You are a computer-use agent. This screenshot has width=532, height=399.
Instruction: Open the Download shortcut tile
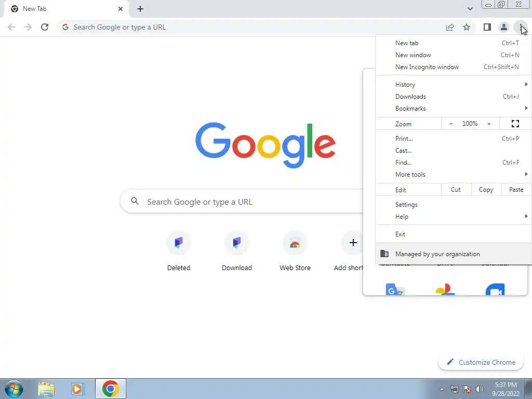tap(237, 250)
